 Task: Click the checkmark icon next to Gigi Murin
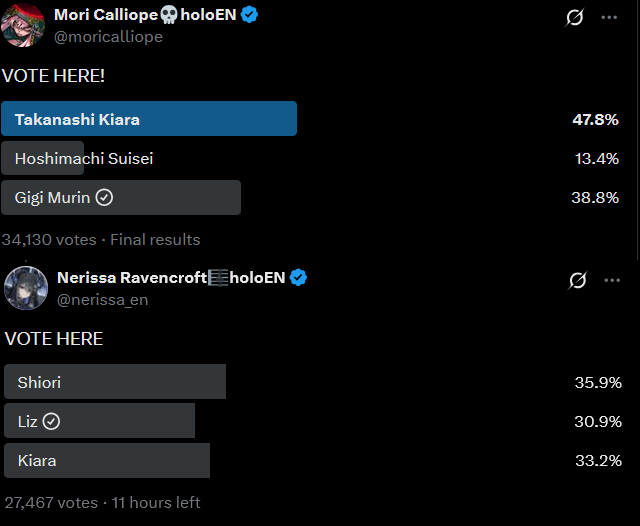(104, 198)
